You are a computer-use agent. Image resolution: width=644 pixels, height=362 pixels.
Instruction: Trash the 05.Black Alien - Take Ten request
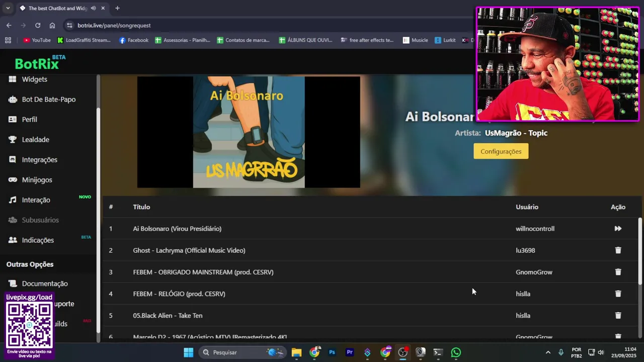pos(618,315)
